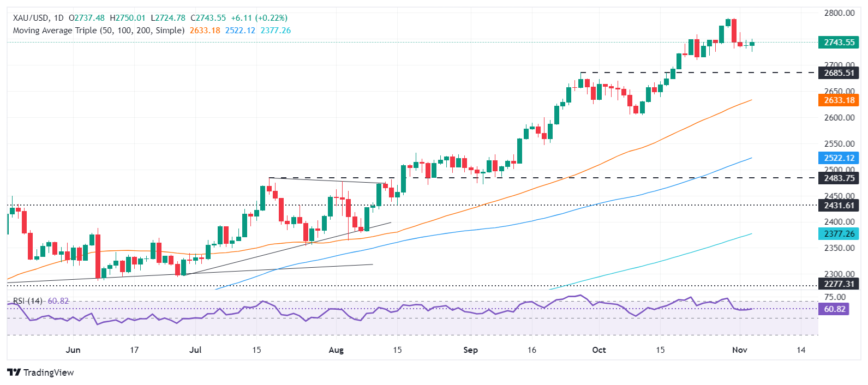Select the 2431.61 horizontal level label

(x=839, y=206)
